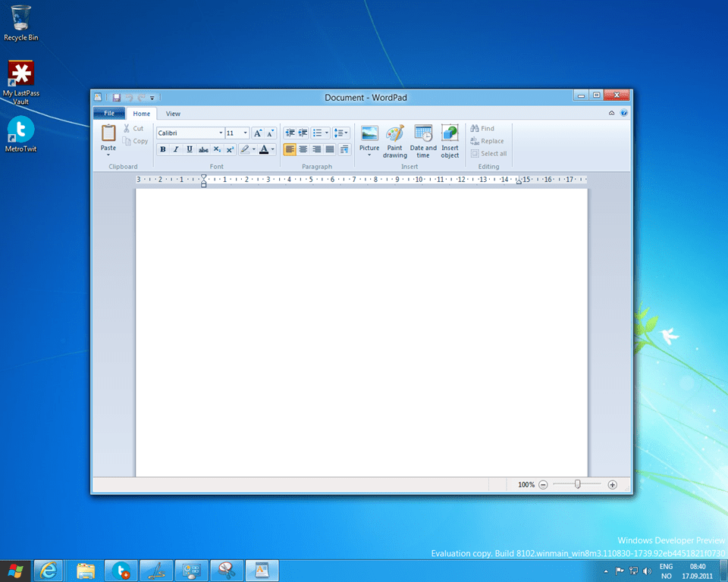Viewport: 728px width, 582px height.
Task: Open File Explorer from taskbar
Action: (86, 571)
